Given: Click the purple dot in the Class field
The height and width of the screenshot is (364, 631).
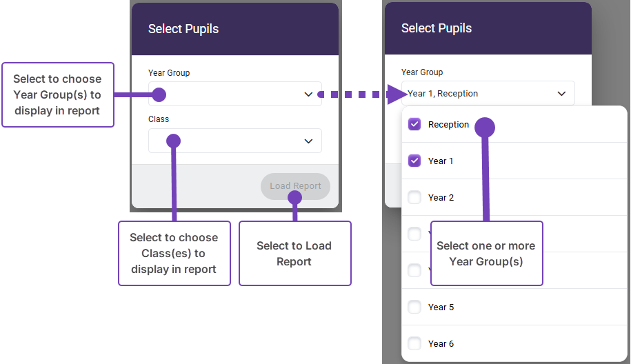Looking at the screenshot, I should pyautogui.click(x=173, y=141).
